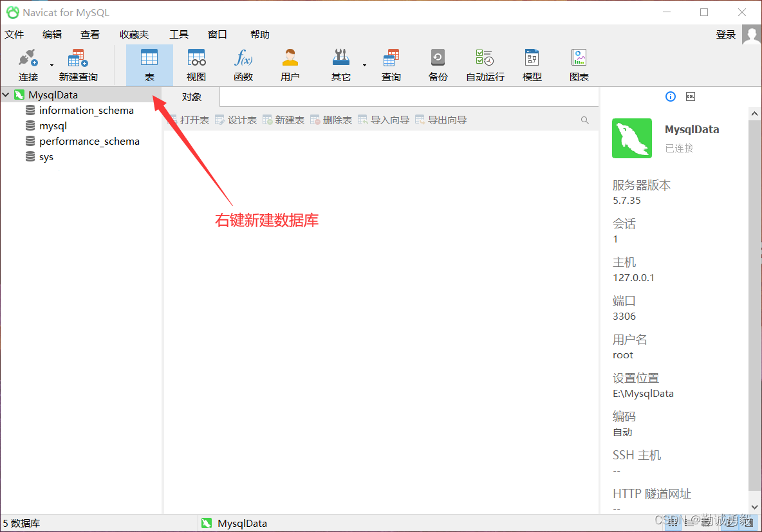Open the 模型 (Model) tool

click(532, 65)
